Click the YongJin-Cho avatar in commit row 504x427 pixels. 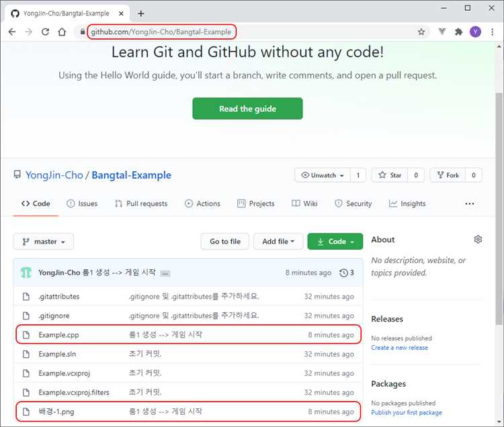(x=26, y=273)
